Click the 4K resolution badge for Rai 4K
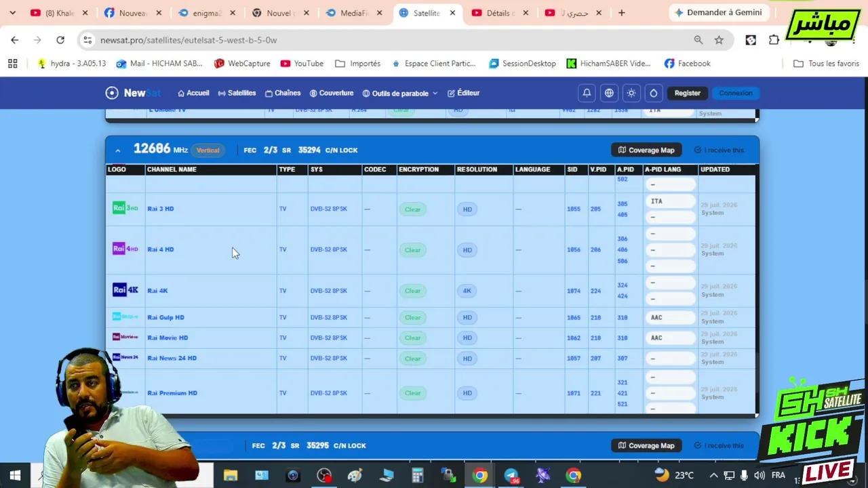Screen dimensions: 868x488 pyautogui.click(x=467, y=291)
